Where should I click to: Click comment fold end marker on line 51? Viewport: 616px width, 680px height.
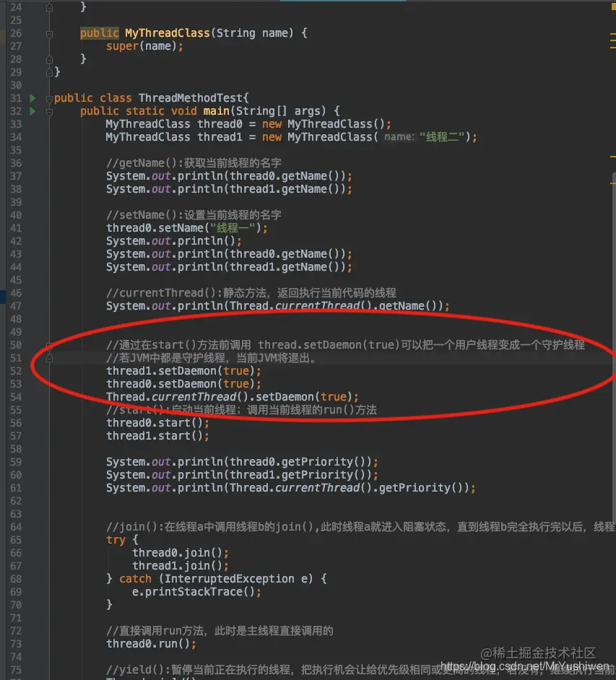(49, 359)
